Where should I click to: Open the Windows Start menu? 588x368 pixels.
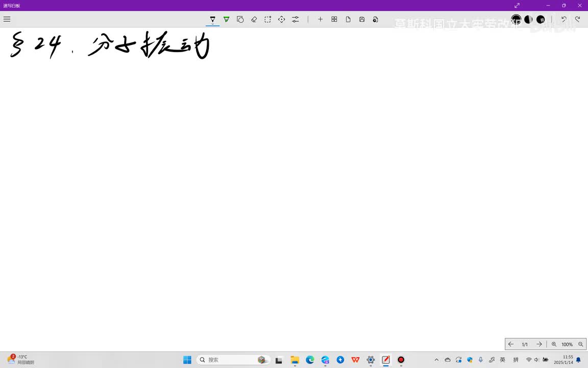(187, 360)
